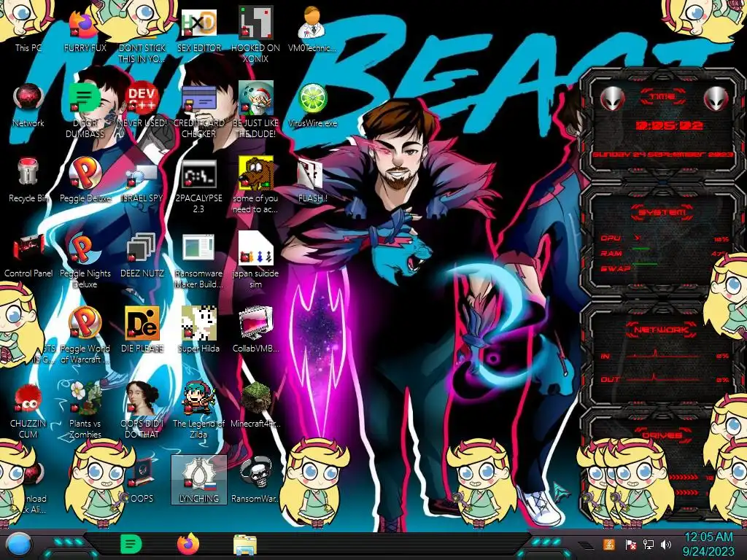Image resolution: width=747 pixels, height=560 pixels.
Task: Launch Firefox from the taskbar
Action: coord(188,544)
